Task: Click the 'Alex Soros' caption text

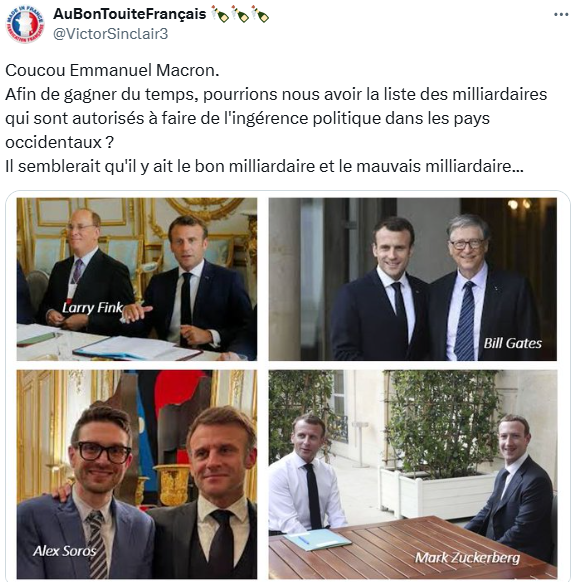Action: [65, 551]
